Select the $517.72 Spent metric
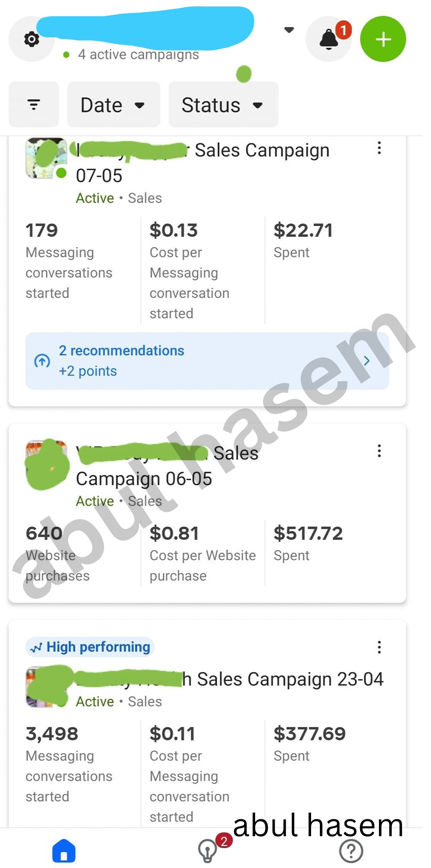 (x=308, y=543)
